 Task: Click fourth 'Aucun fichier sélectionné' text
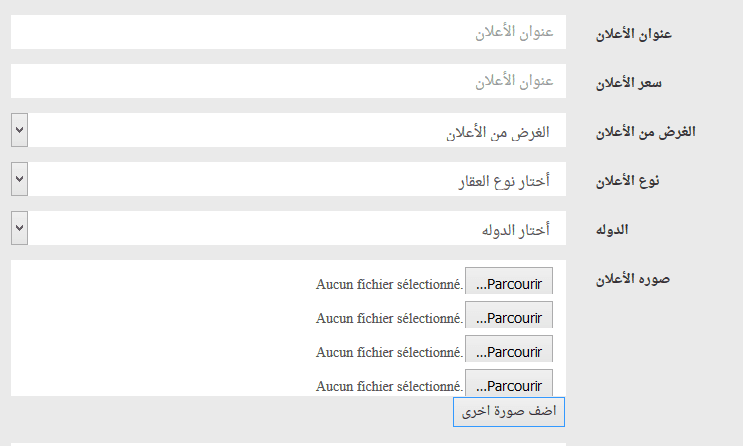pyautogui.click(x=389, y=386)
